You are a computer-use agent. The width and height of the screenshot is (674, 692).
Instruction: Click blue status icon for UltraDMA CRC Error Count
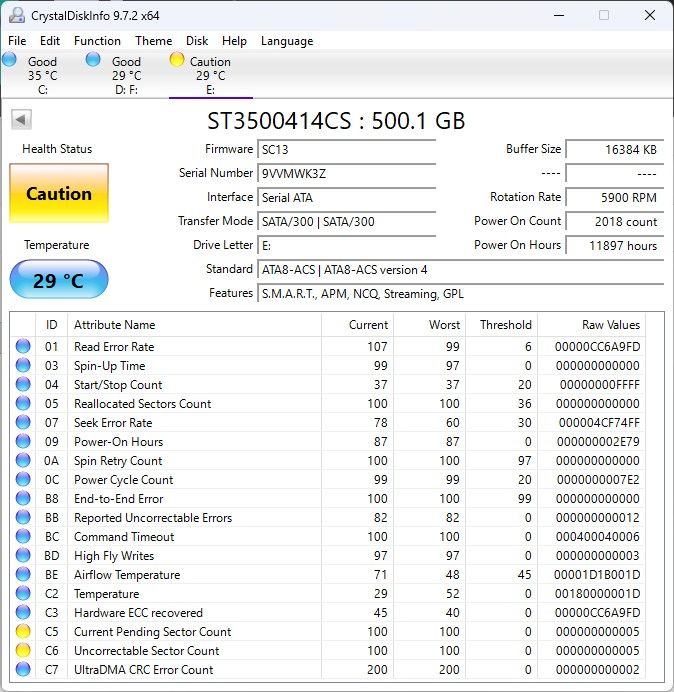[23, 669]
